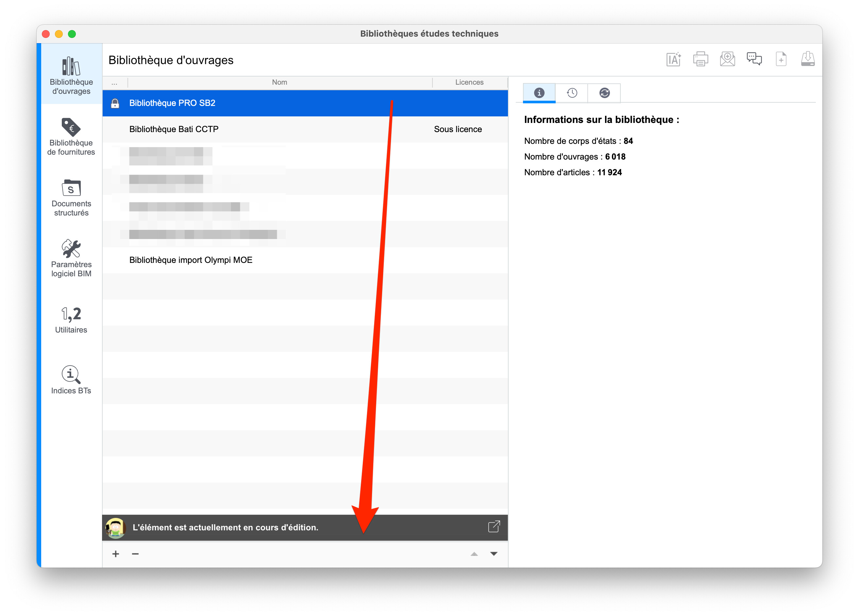This screenshot has height=616, width=859.
Task: Open the edit notification external link icon
Action: pyautogui.click(x=494, y=527)
